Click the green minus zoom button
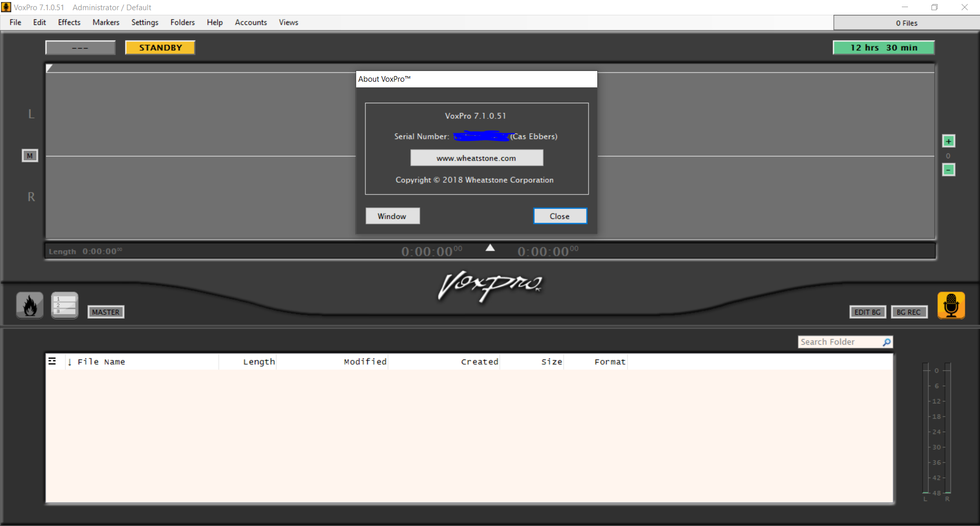 pos(949,170)
